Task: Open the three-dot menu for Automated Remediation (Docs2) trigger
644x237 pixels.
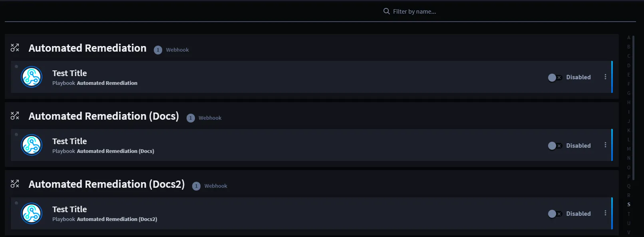Action: (x=605, y=213)
